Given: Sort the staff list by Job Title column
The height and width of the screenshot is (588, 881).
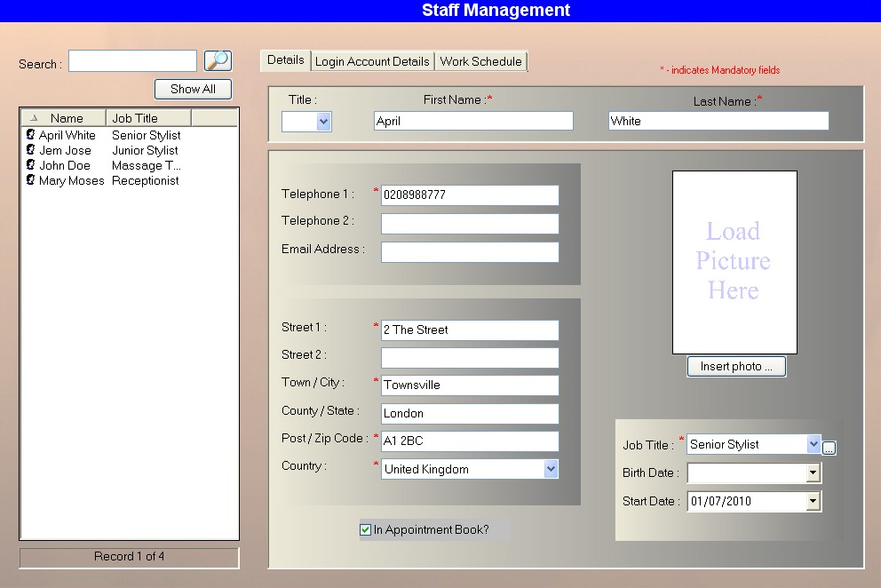Looking at the screenshot, I should (x=149, y=118).
